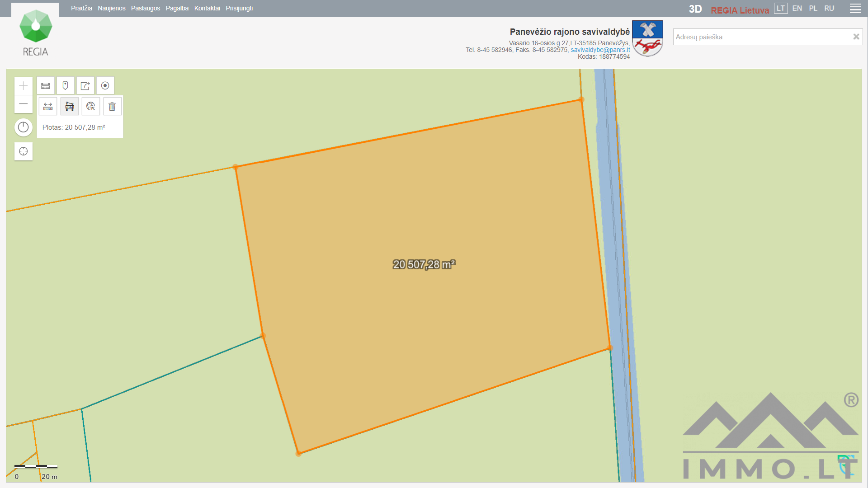
Task: Open the Pradžia menu item
Action: pos(81,8)
